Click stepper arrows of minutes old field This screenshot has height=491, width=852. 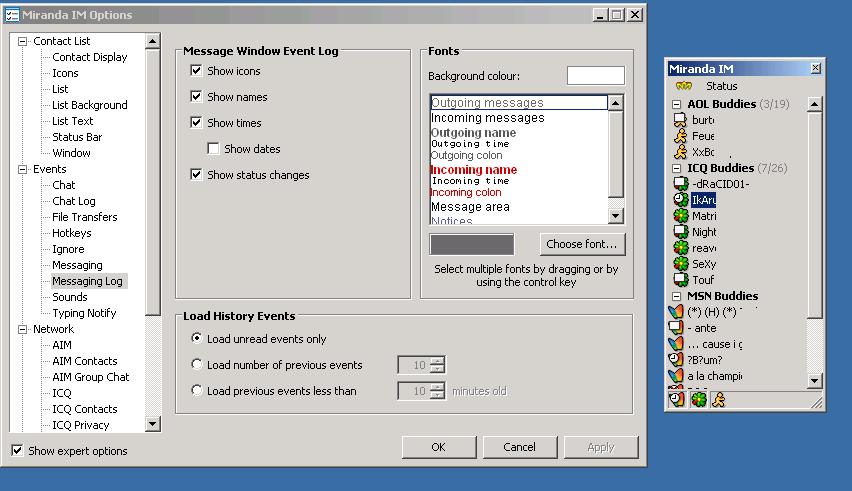pos(437,391)
